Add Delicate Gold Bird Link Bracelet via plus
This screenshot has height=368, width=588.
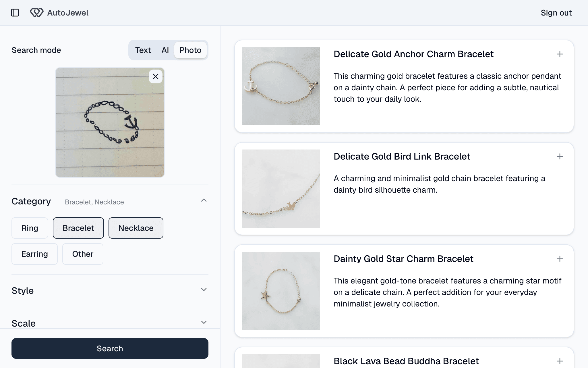[x=560, y=156]
